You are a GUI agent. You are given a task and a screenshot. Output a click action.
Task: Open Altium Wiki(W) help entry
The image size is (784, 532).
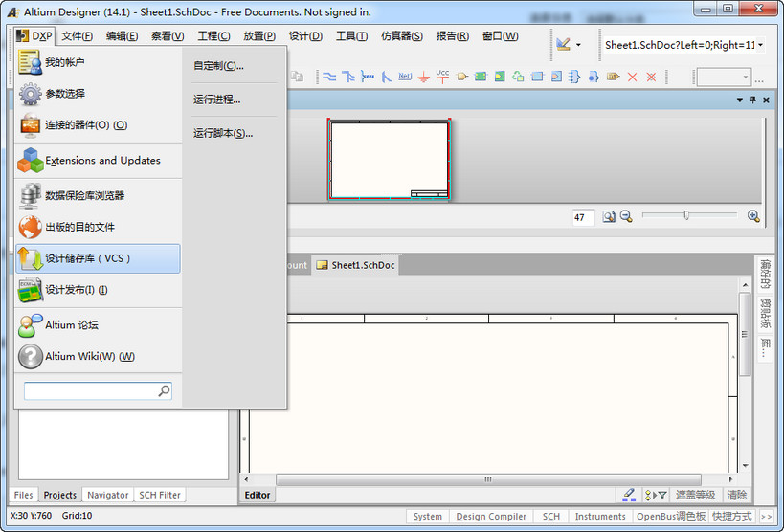pyautogui.click(x=98, y=357)
